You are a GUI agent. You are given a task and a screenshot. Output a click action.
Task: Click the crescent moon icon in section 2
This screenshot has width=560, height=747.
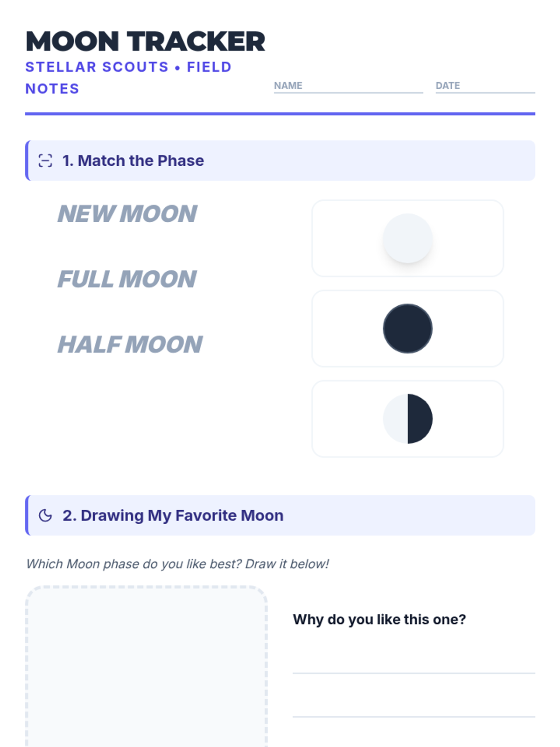(45, 515)
